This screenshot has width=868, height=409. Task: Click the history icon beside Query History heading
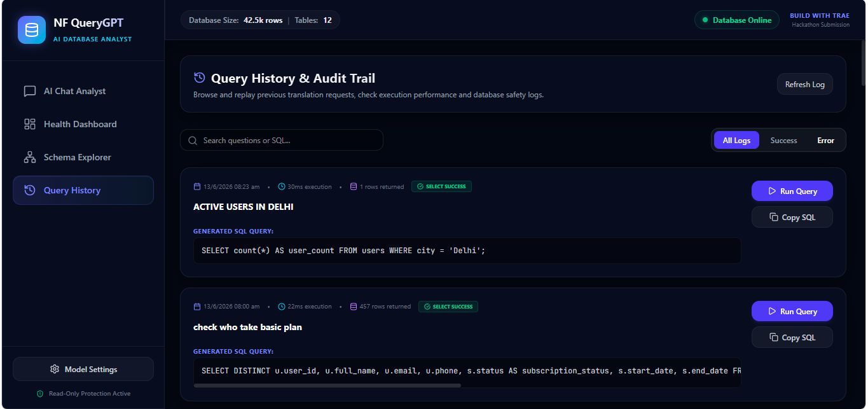(200, 78)
